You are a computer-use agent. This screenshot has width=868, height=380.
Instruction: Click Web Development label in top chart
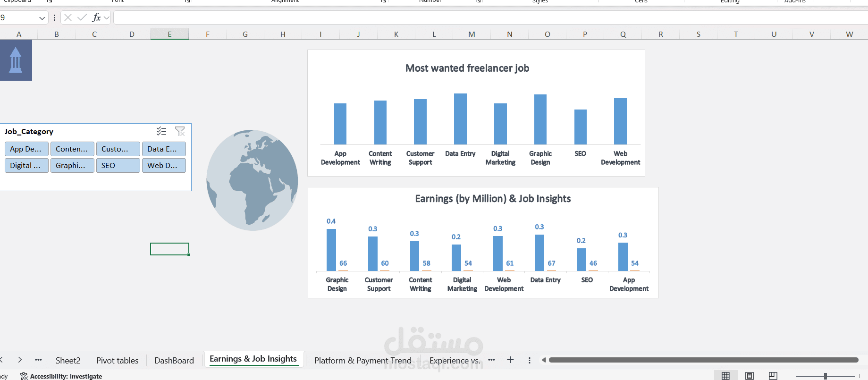click(620, 158)
